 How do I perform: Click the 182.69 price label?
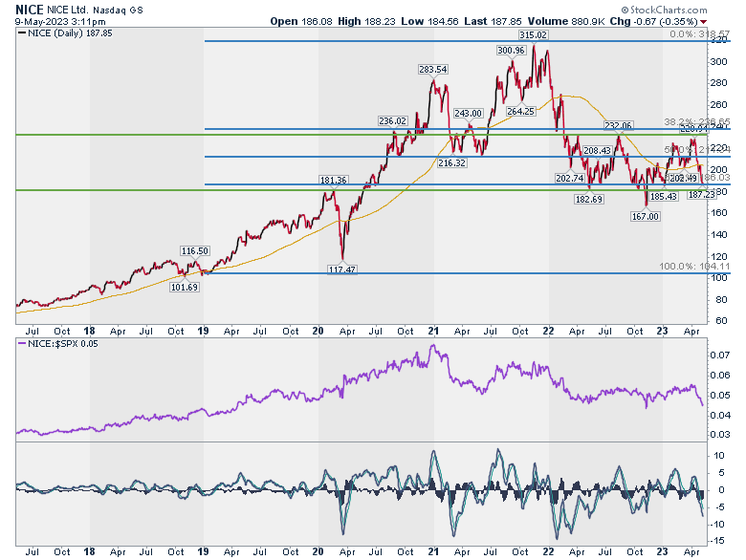(589, 199)
